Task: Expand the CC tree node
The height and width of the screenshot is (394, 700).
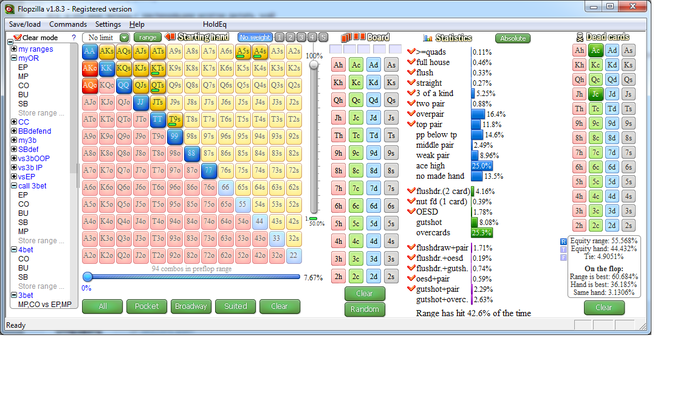Action: (x=14, y=122)
